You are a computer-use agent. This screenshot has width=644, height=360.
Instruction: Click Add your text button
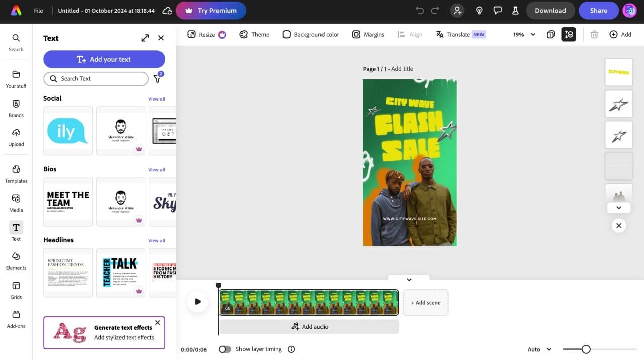(104, 59)
